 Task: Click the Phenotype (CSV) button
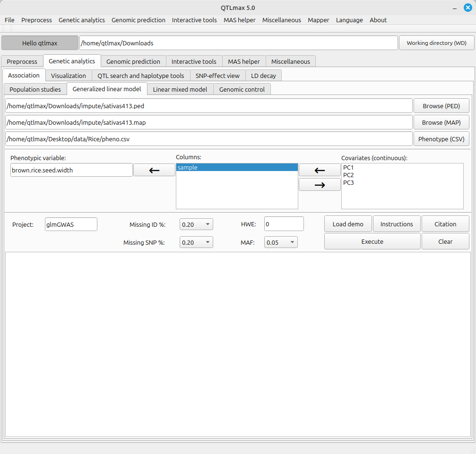(x=441, y=139)
